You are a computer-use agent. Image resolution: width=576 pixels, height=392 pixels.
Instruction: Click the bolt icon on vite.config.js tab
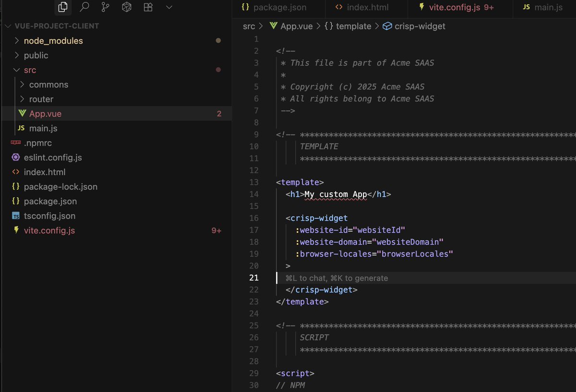(421, 7)
